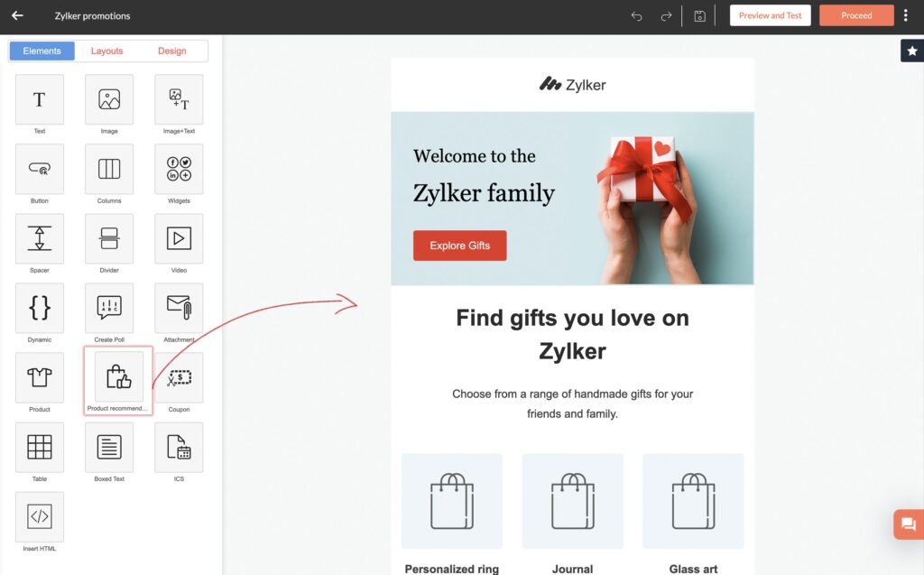This screenshot has width=924, height=575.
Task: Open the Design tab
Action: (x=171, y=51)
